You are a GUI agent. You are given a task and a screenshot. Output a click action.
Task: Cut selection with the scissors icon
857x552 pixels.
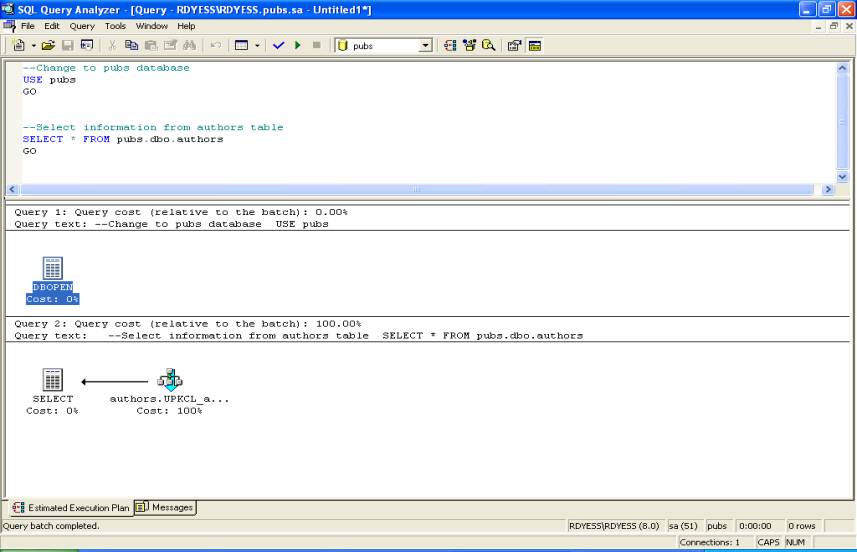pyautogui.click(x=112, y=45)
